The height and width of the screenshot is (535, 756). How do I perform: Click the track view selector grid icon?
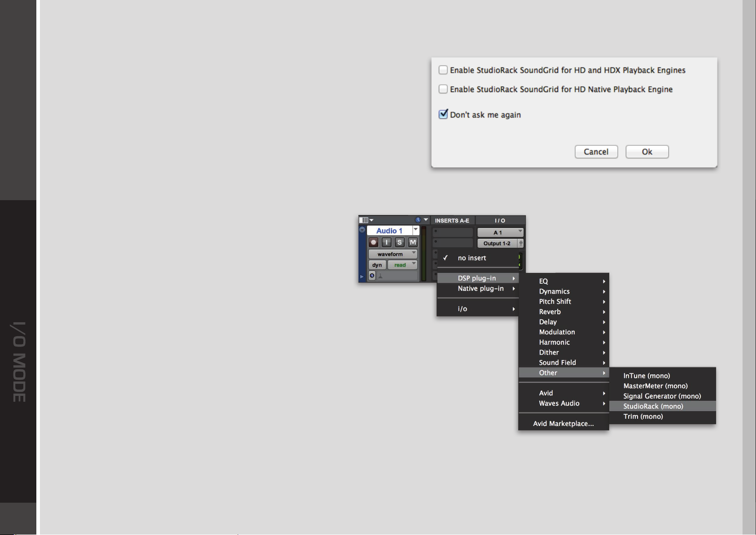pyautogui.click(x=364, y=220)
